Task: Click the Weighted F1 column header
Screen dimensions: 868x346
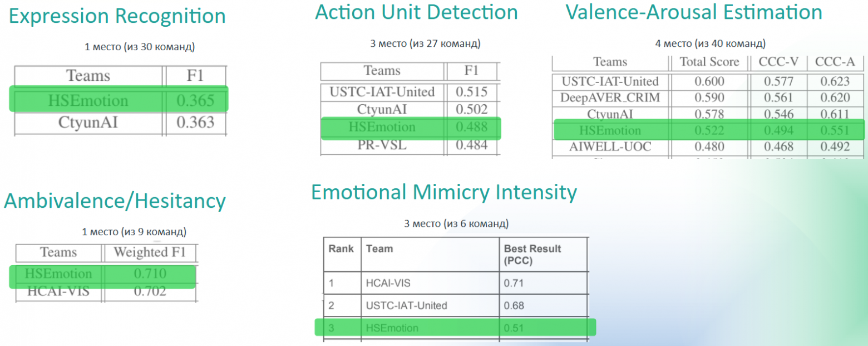Action: (x=149, y=252)
